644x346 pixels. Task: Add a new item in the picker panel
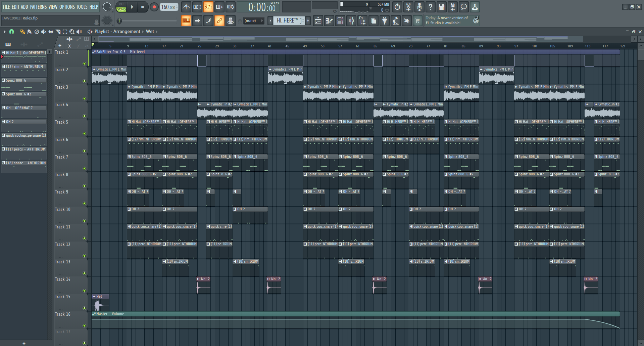click(24, 343)
